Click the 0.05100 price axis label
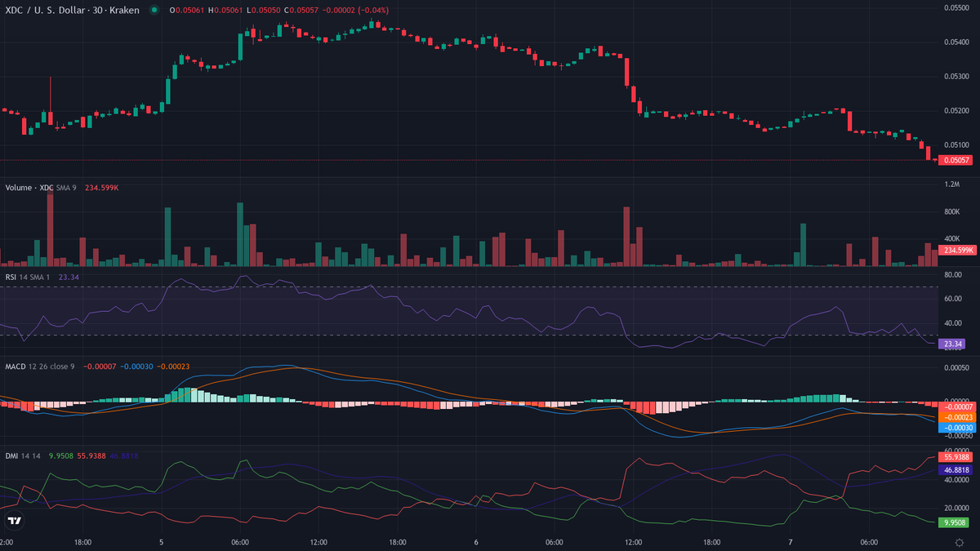Screen dimensions: 980x551 click(956, 145)
